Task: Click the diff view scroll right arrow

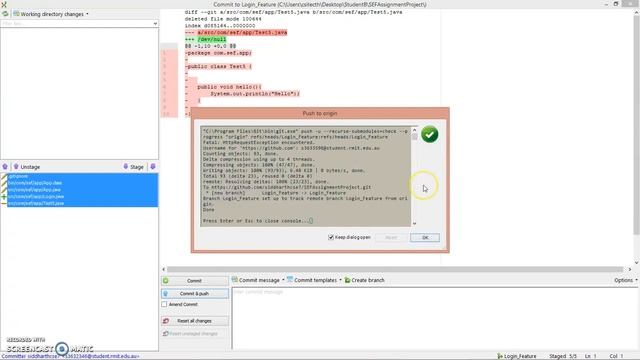Action: (630, 269)
